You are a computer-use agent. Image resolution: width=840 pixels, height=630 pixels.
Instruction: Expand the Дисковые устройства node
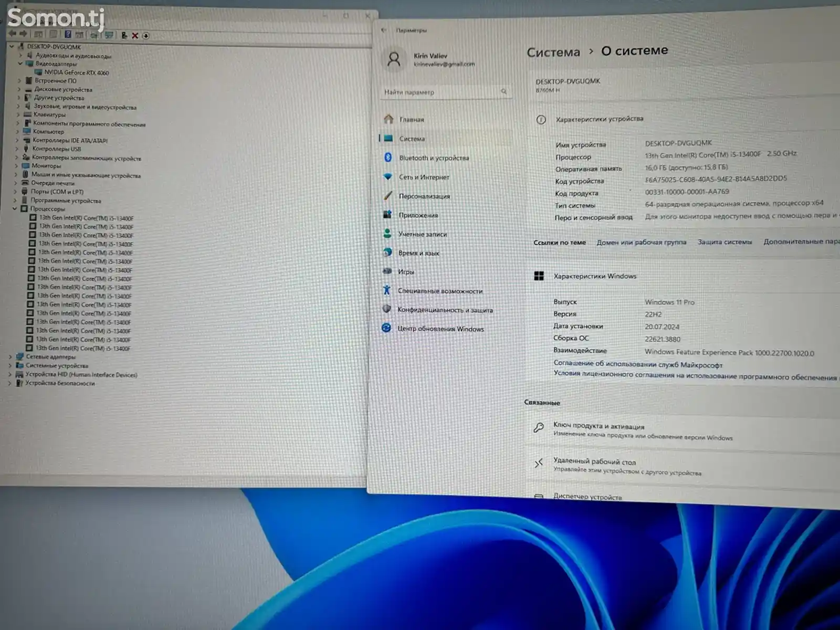pos(19,89)
